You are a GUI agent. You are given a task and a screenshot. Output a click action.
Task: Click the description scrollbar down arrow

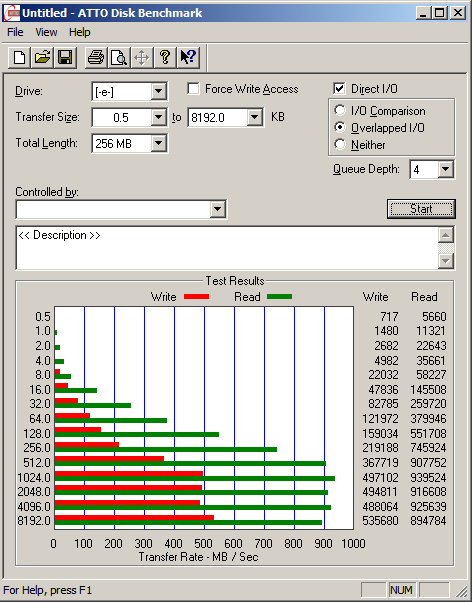tap(446, 261)
